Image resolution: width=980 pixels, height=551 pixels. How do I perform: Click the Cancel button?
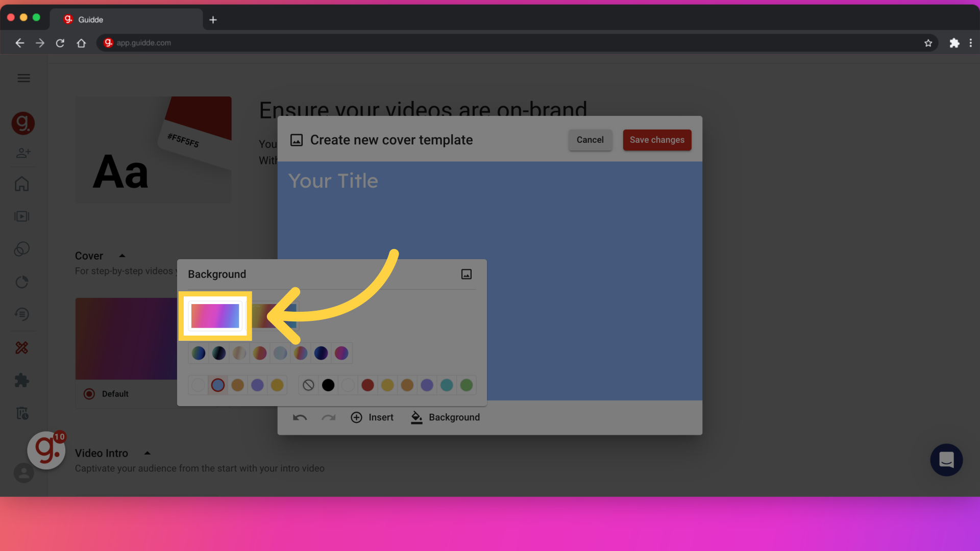590,139
